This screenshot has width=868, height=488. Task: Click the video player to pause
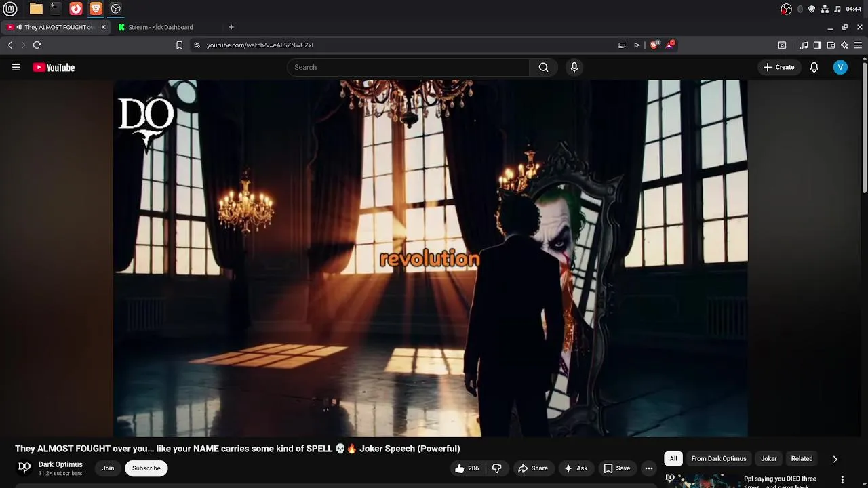click(x=430, y=258)
